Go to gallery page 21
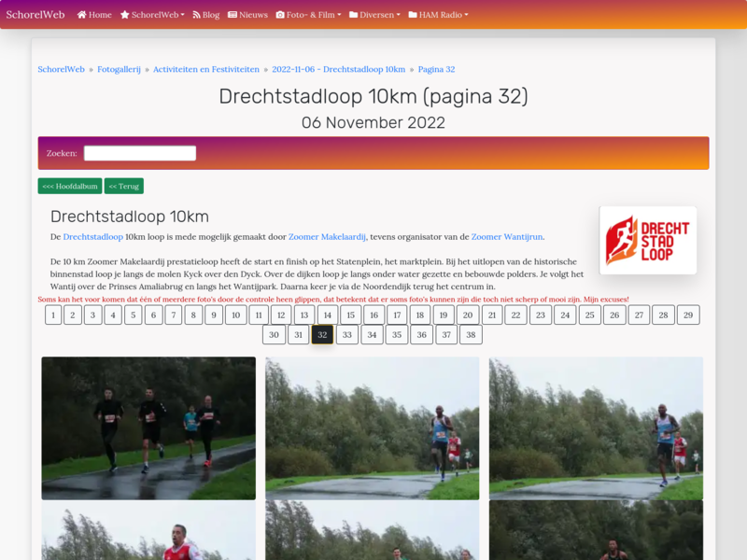The height and width of the screenshot is (560, 747). pos(492,315)
